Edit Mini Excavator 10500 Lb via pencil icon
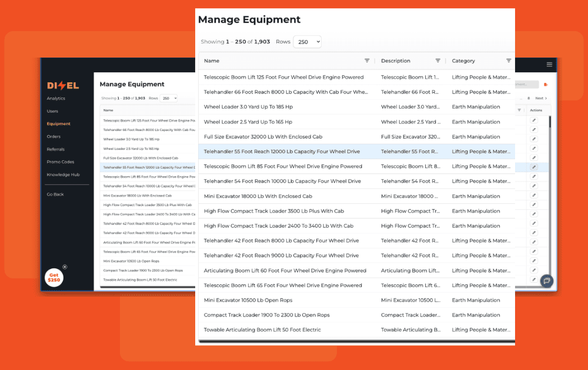Image resolution: width=588 pixels, height=370 pixels. tap(534, 261)
